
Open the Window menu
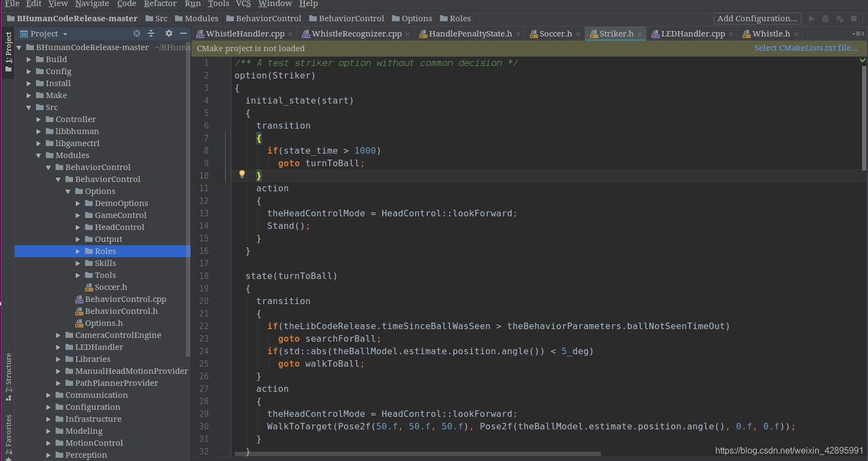click(275, 4)
